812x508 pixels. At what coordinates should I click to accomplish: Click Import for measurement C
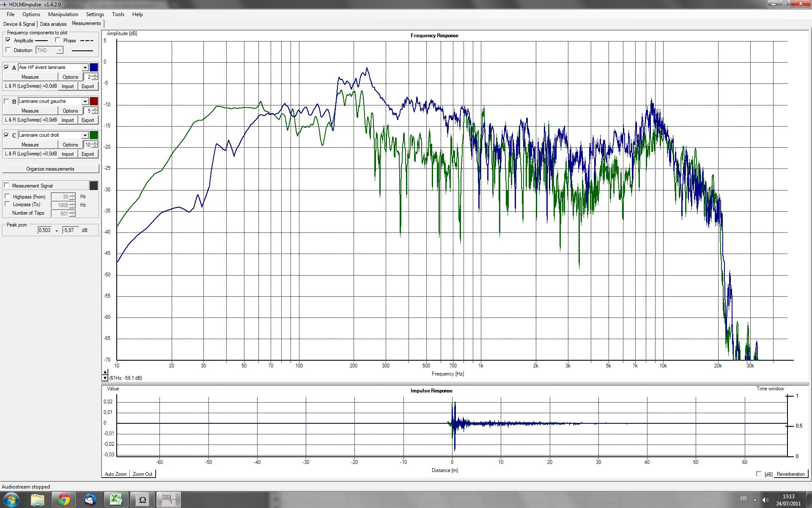point(68,154)
